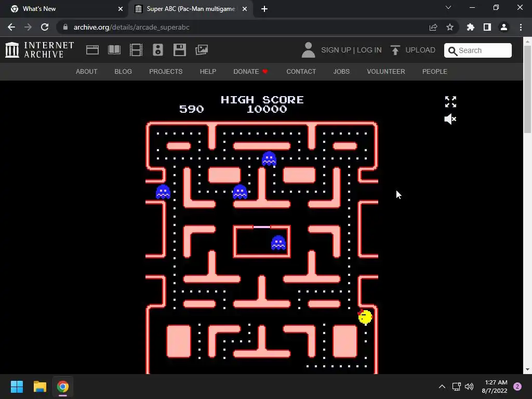Bookmark this tab with star
This screenshot has width=532, height=399.
click(x=450, y=27)
